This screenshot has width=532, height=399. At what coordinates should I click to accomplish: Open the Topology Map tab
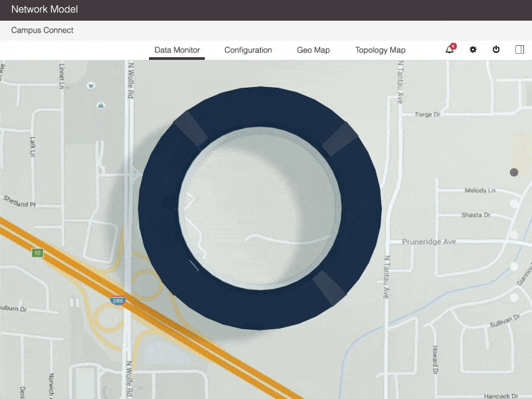(x=380, y=51)
